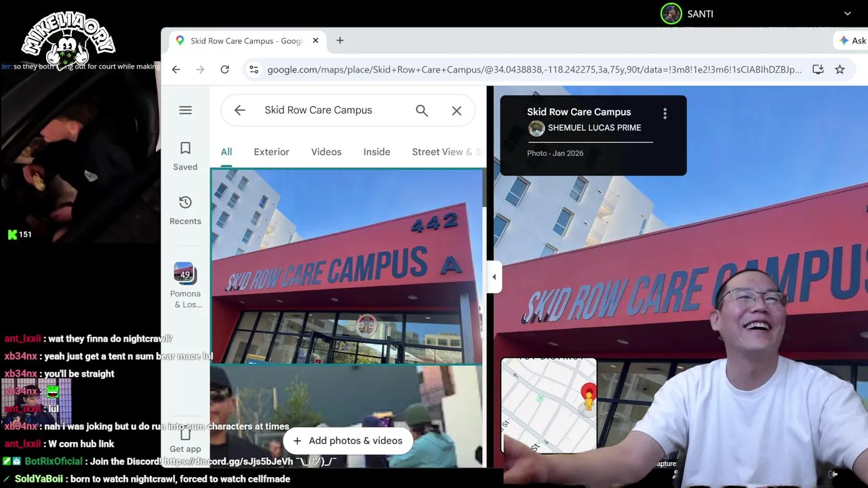Collapse the side panel arrow
The width and height of the screenshot is (868, 488).
494,277
